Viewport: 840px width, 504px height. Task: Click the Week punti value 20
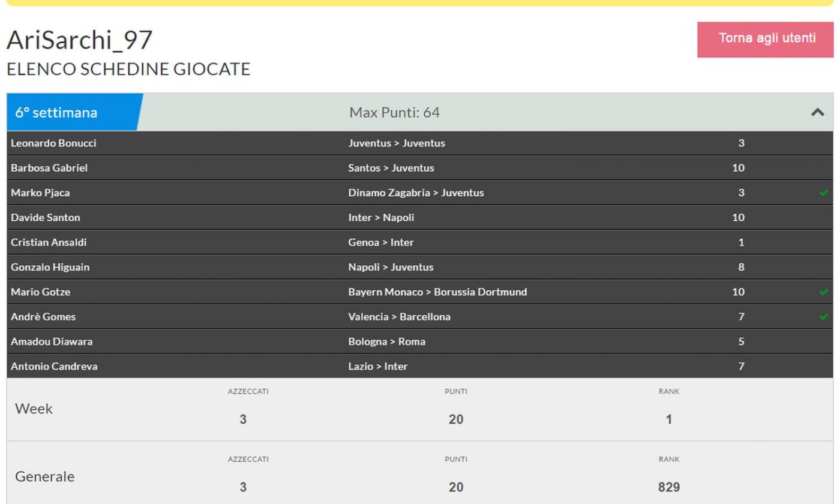[456, 419]
